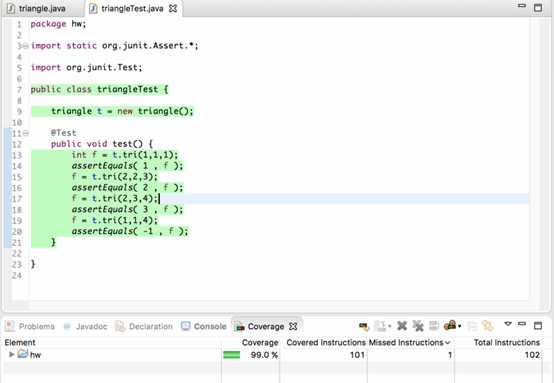Toggle Link with Current Selection

point(488,326)
